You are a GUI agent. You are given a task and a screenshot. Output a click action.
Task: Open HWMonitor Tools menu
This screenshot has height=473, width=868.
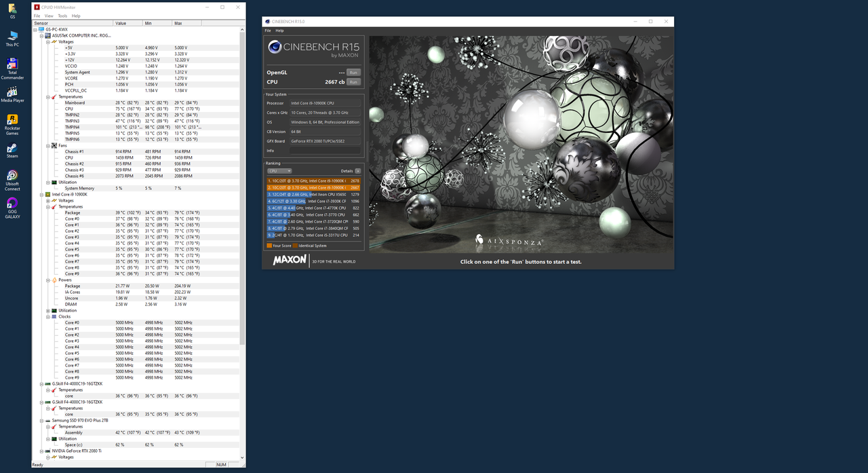62,16
